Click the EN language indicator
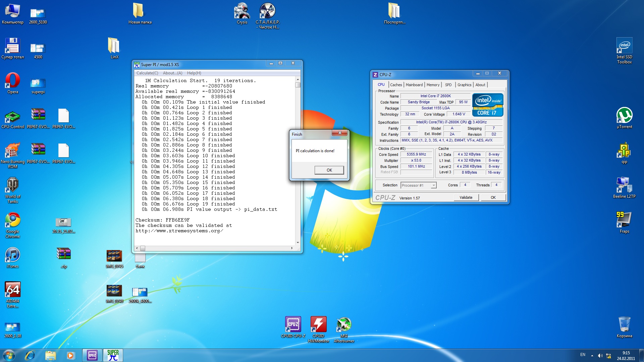 pos(583,355)
